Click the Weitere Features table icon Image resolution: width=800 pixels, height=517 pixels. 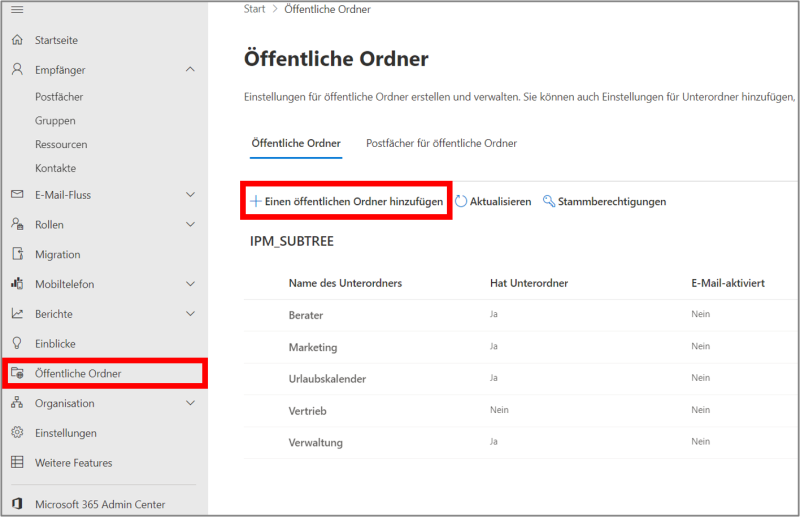pos(17,462)
